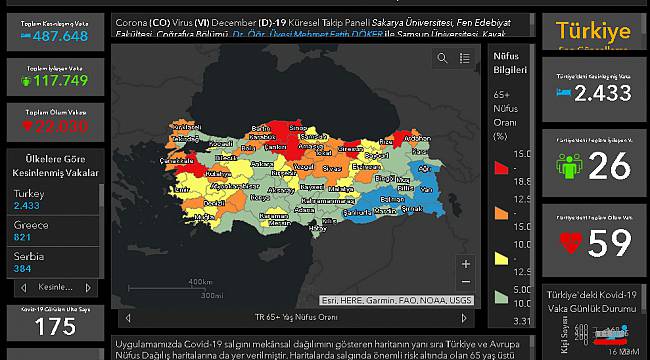Screen dimensions: 650x360
Task: Click the Sivas province on the map
Action: pos(333,168)
